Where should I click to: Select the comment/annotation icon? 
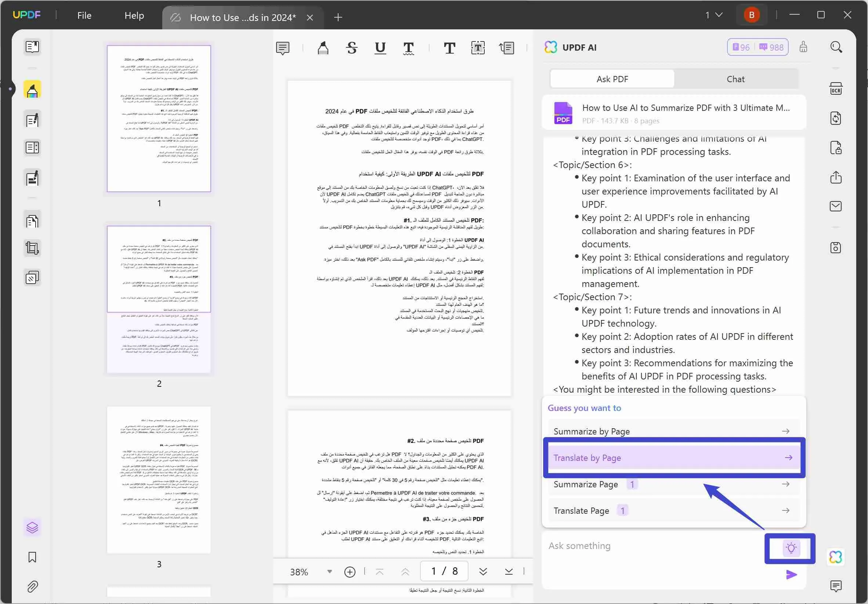click(x=283, y=47)
